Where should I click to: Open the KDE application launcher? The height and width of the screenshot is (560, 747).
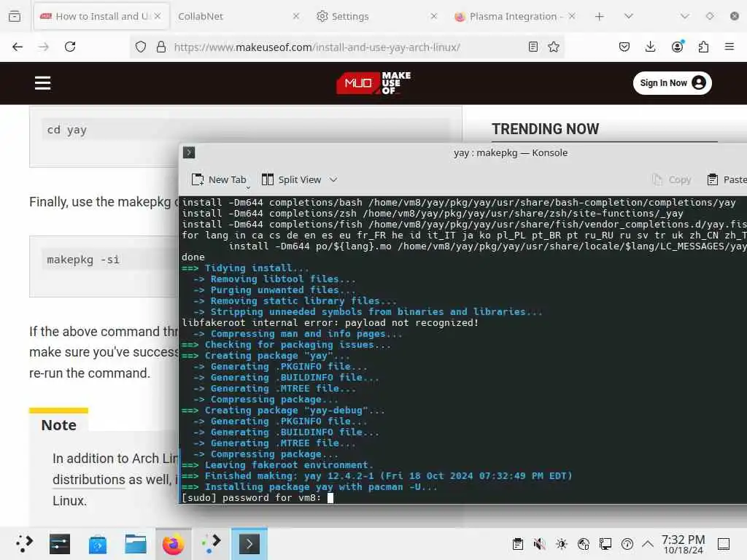pyautogui.click(x=24, y=544)
